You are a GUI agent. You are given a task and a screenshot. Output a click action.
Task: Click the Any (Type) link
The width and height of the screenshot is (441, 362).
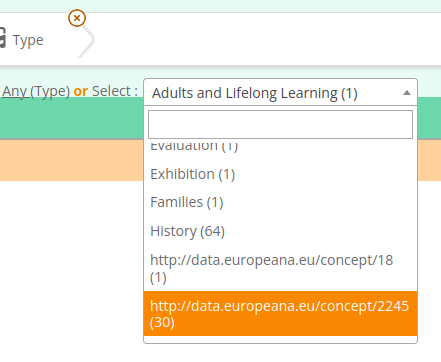tap(36, 91)
